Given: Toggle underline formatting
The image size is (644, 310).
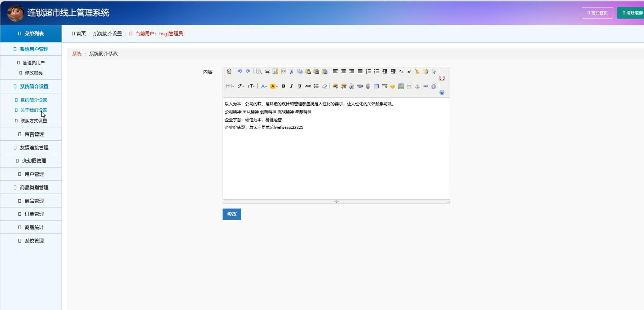Looking at the screenshot, I should (300, 86).
